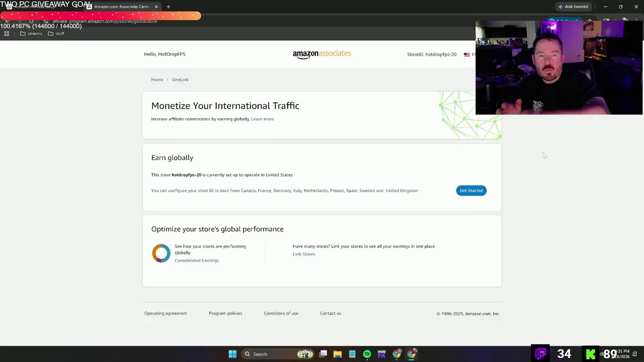Screen dimensions: 644x362
Task: Switch to the first Chrome taskbar icon
Action: coord(396,354)
